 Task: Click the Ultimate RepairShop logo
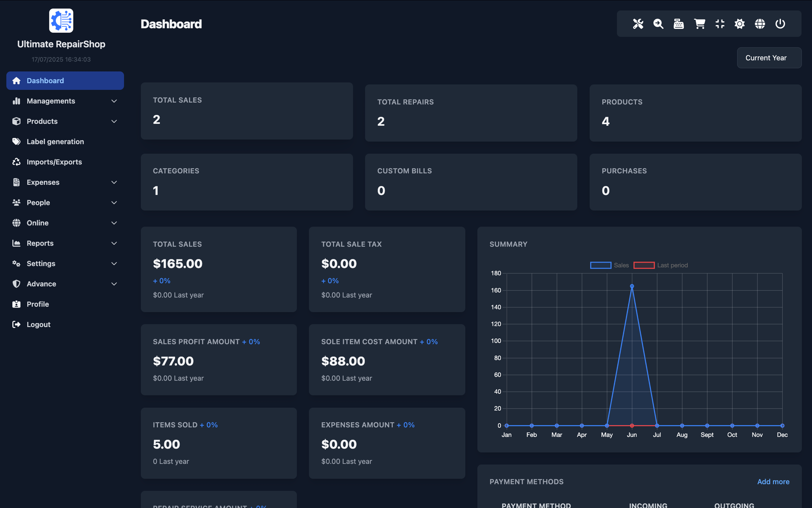click(x=61, y=21)
